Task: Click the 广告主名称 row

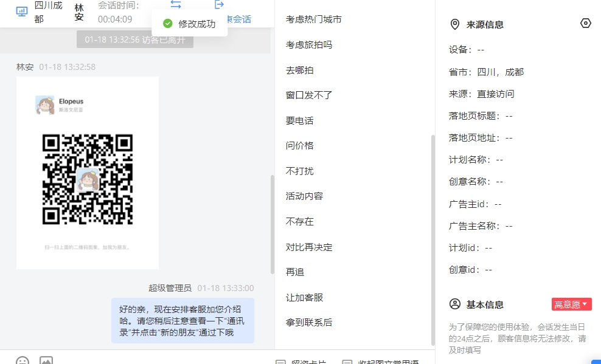Action: (x=481, y=226)
